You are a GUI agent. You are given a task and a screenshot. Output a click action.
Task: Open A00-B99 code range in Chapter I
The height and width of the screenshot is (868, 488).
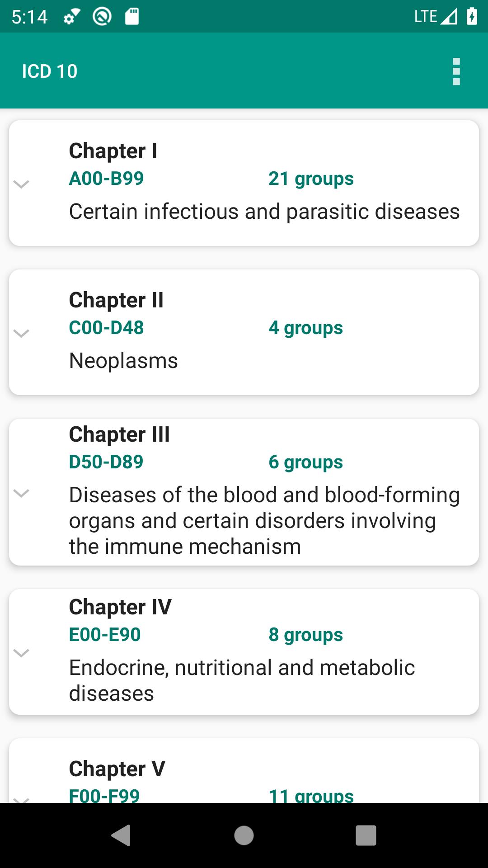pos(106,179)
